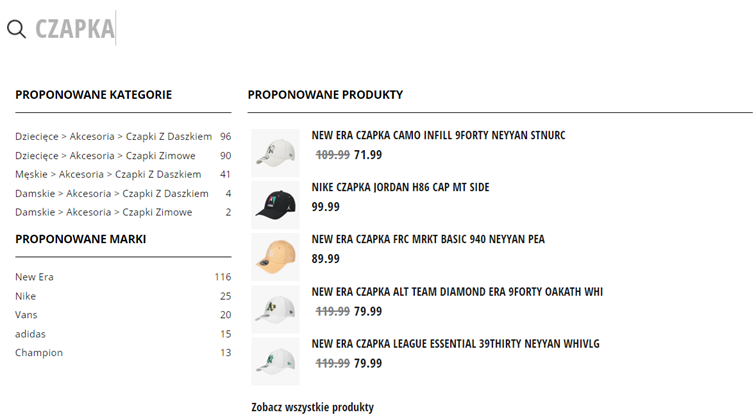Image resolution: width=756 pixels, height=417 pixels.
Task: Filter by the New Era brand
Action: click(x=123, y=277)
